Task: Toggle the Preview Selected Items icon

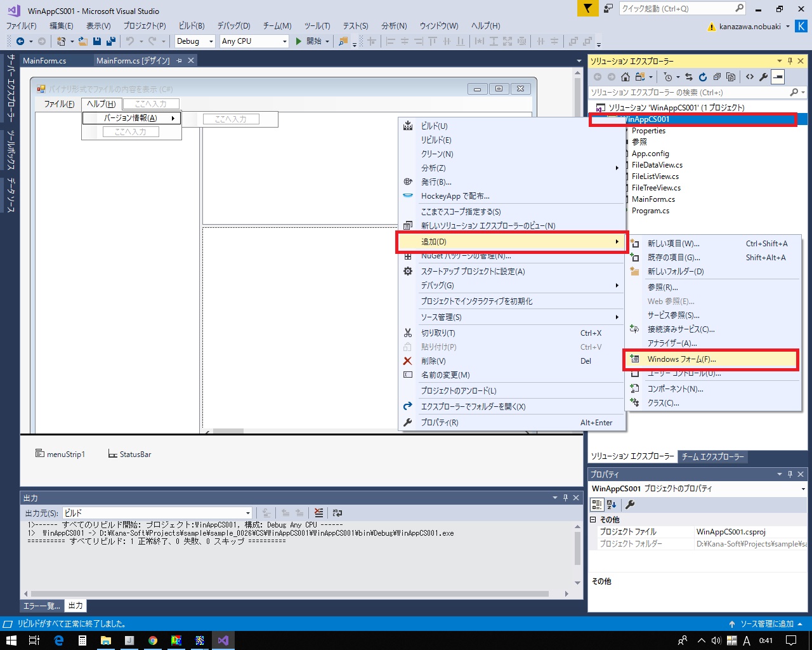Action: click(778, 77)
